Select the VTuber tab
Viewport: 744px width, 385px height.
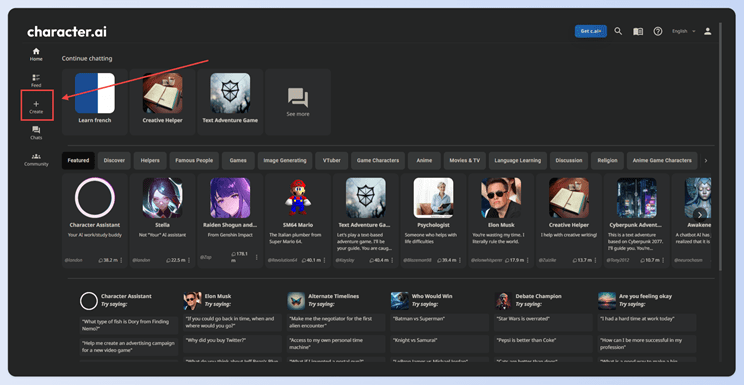click(x=332, y=160)
